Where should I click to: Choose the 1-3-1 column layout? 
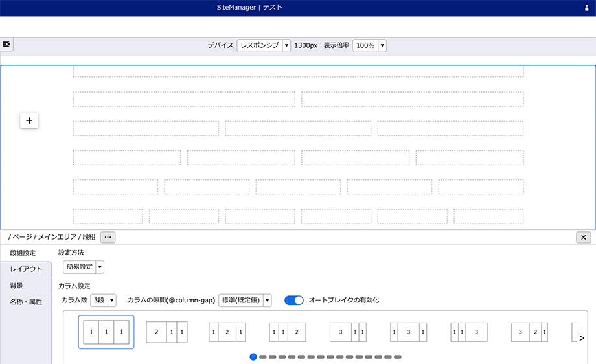tap(409, 332)
